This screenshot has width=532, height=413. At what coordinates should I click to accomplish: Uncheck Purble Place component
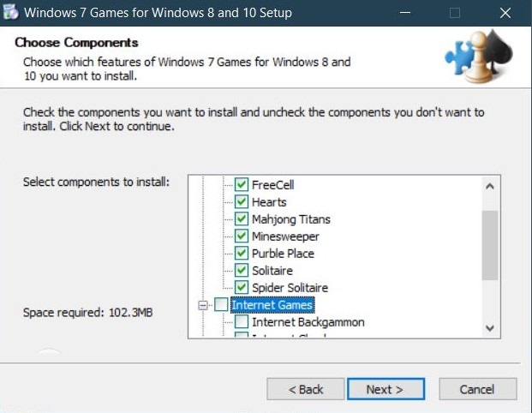click(x=242, y=254)
